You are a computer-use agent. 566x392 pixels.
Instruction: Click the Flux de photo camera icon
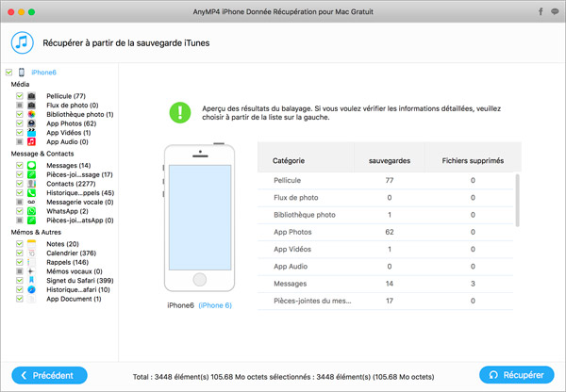pyautogui.click(x=31, y=106)
